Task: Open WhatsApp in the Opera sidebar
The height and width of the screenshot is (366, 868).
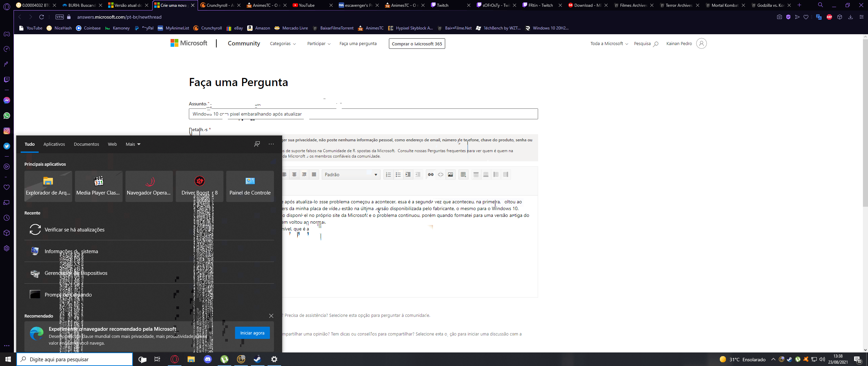Action: coord(7,116)
